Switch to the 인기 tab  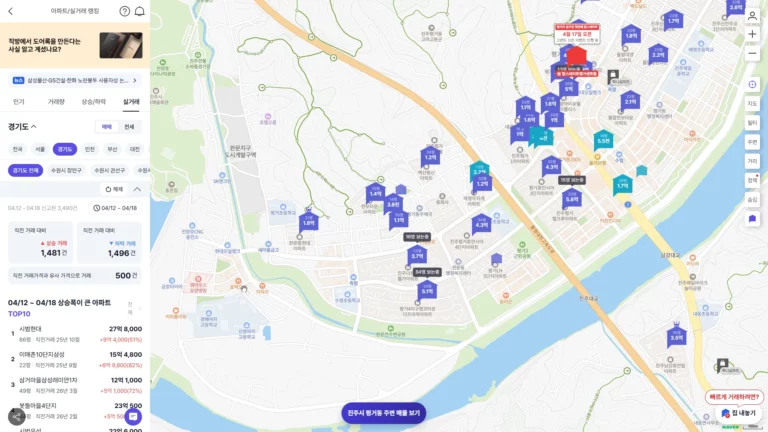(18, 101)
